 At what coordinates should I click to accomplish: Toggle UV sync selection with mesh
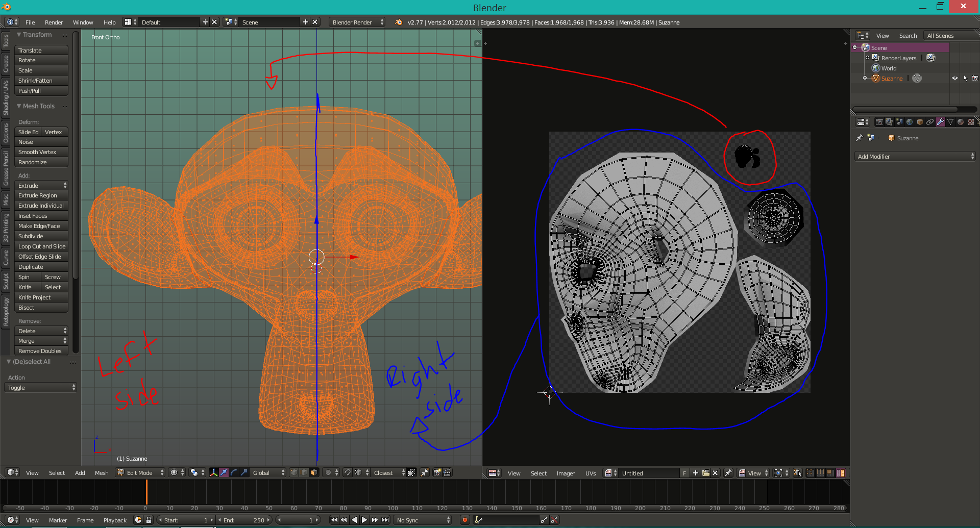pyautogui.click(x=797, y=473)
